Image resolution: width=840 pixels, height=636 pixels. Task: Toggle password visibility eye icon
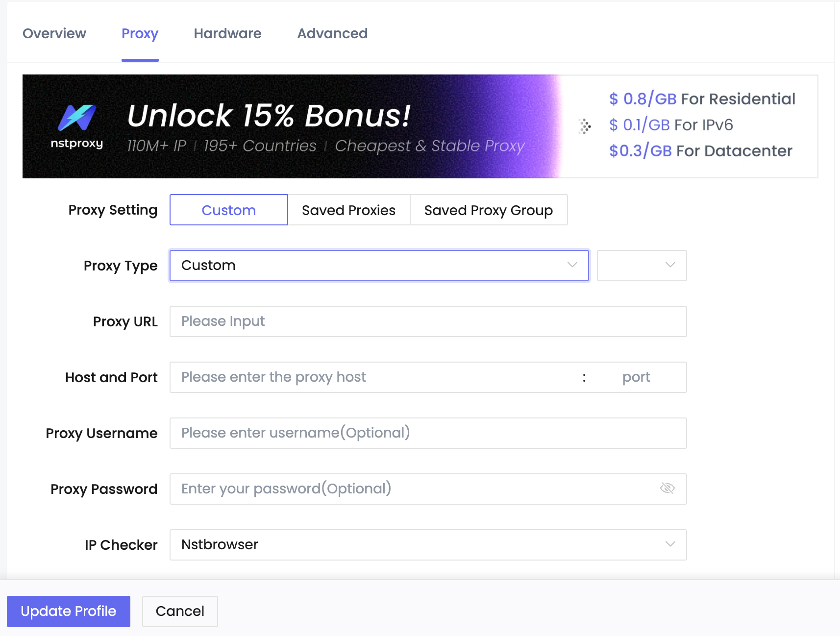point(667,488)
